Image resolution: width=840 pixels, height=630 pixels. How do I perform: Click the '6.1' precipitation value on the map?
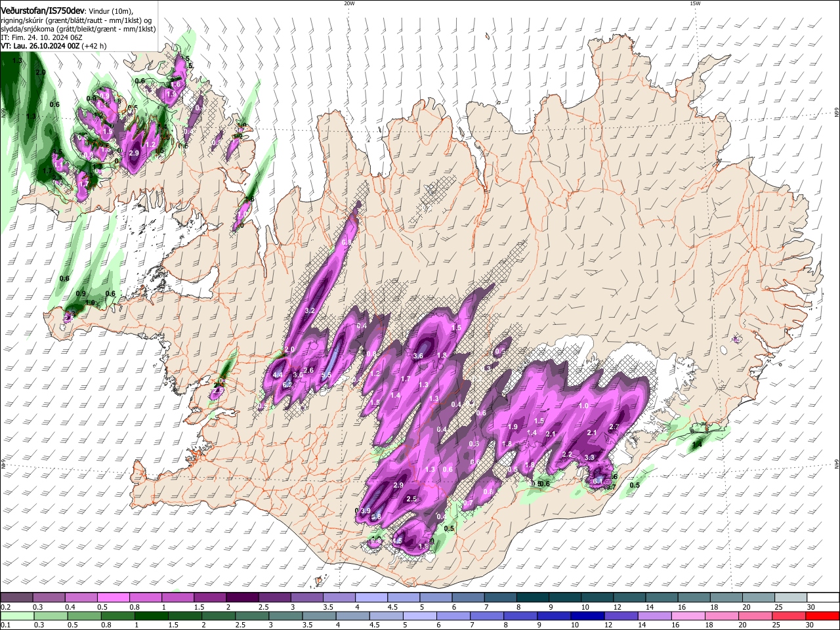point(597,481)
